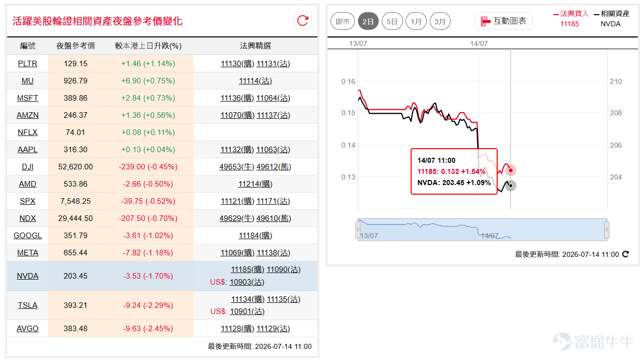Toggle 法興買入 red series in legend
The height and width of the screenshot is (360, 644).
coord(571,14)
